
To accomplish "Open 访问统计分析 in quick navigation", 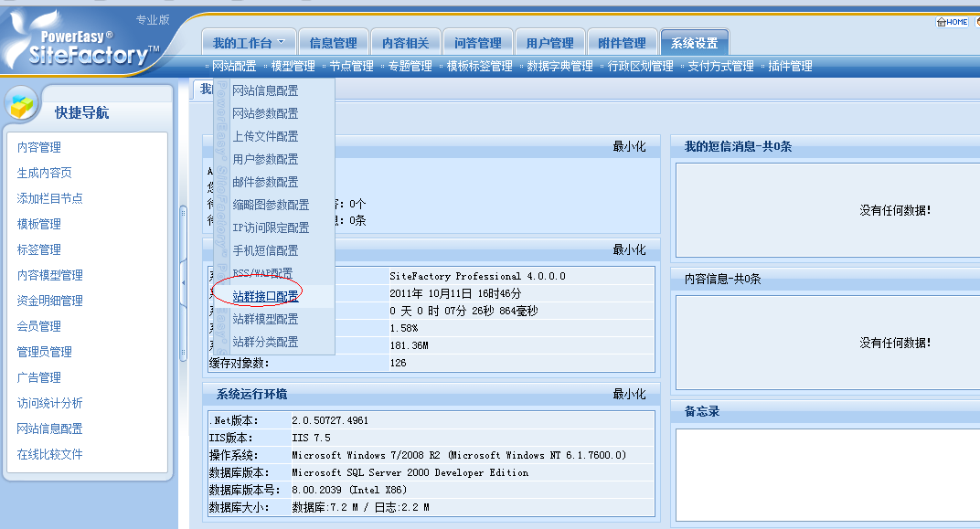I will (x=50, y=404).
